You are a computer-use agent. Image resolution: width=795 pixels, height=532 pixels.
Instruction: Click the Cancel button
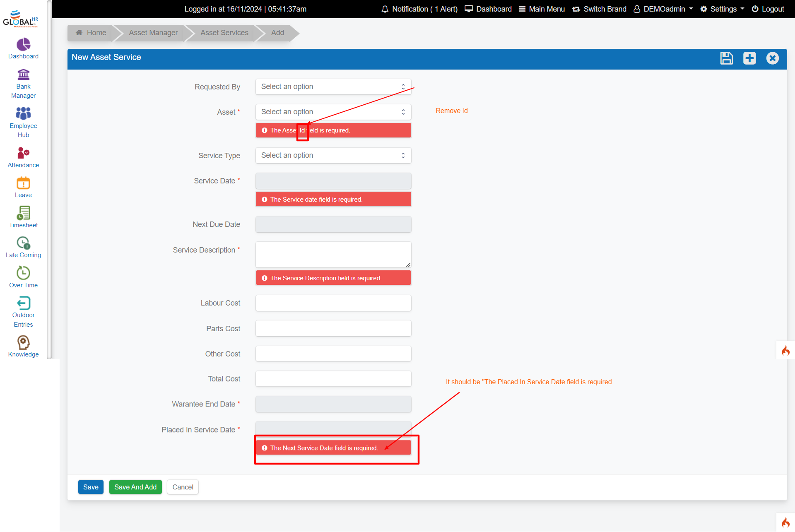point(183,487)
